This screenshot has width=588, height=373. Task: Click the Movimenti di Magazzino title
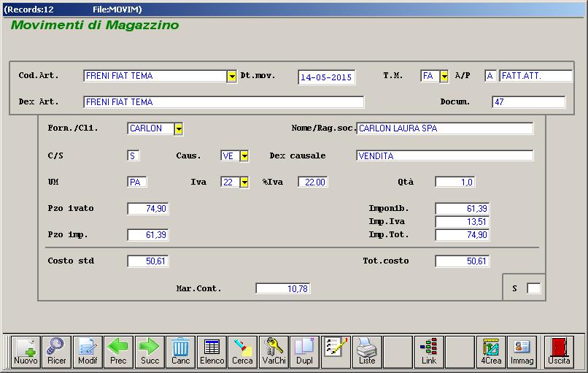(x=95, y=25)
